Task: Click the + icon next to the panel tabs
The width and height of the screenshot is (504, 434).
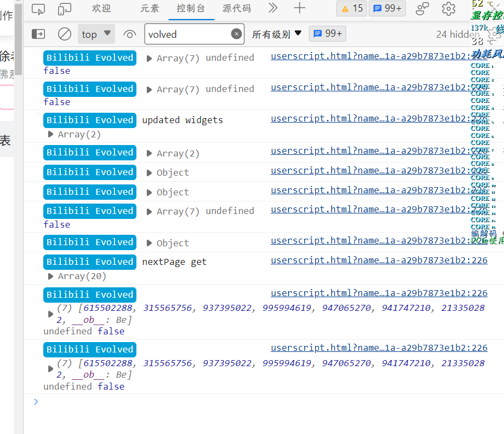Action: tap(299, 8)
